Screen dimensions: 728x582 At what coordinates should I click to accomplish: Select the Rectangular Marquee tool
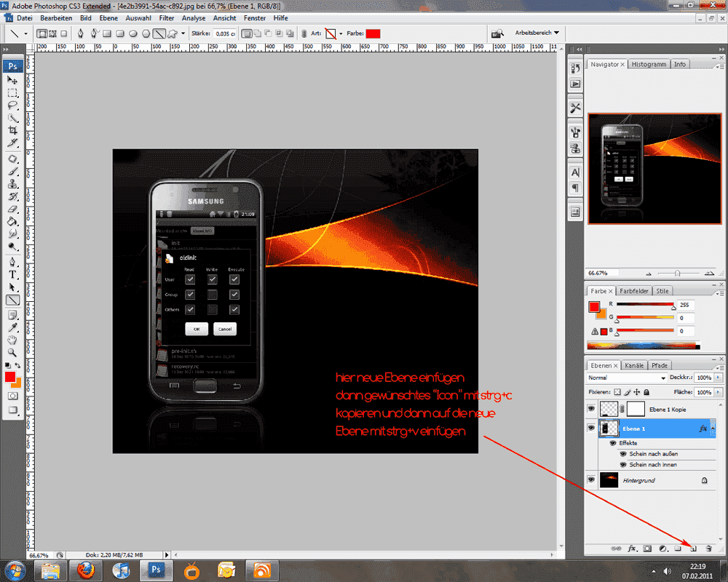(x=12, y=93)
